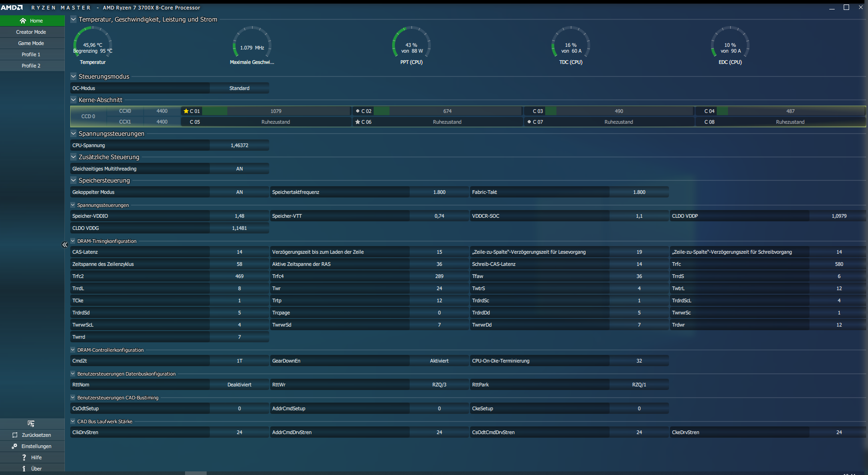Image resolution: width=868 pixels, height=475 pixels.
Task: Click the CPU-On-Die-Terminierung value 32
Action: click(x=639, y=361)
